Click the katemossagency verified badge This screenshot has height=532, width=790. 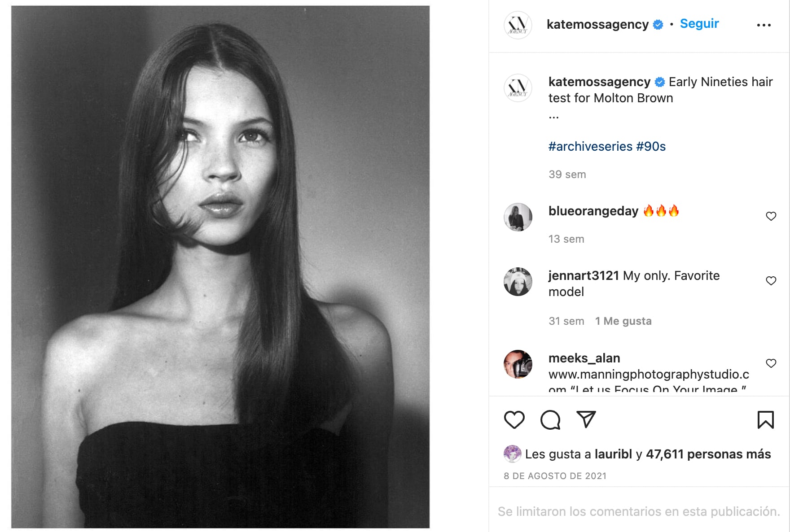[x=657, y=24]
